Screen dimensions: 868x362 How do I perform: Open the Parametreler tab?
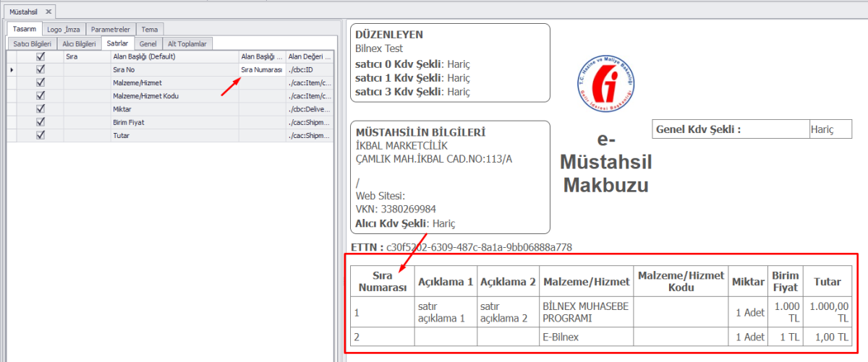(110, 30)
